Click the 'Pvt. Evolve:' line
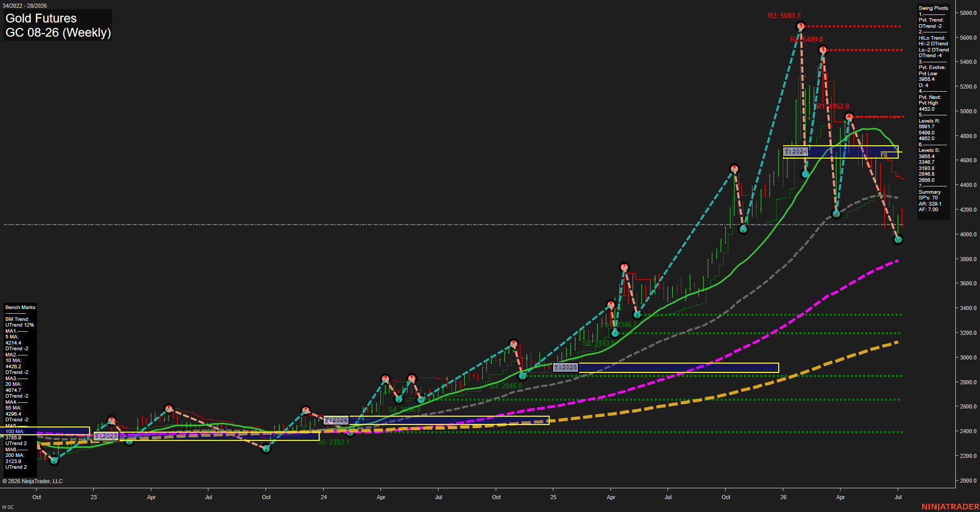This screenshot has width=980, height=512. coord(932,67)
